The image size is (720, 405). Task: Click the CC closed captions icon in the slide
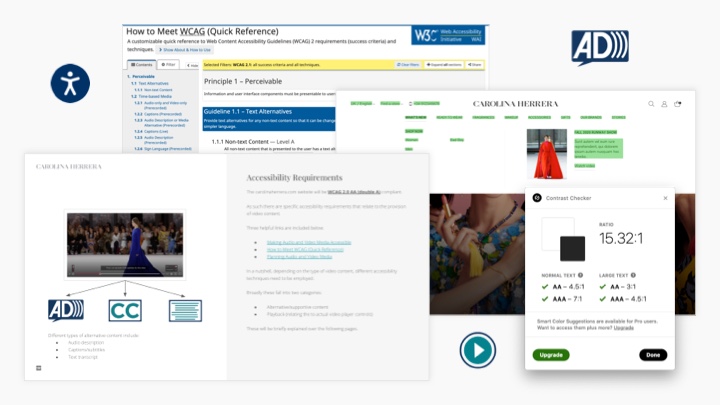[x=125, y=311]
